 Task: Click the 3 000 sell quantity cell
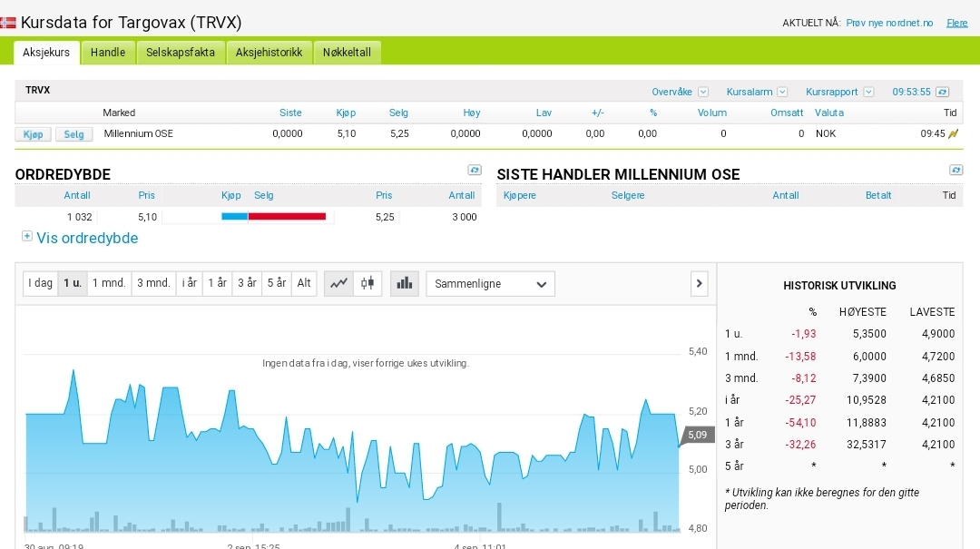point(465,217)
